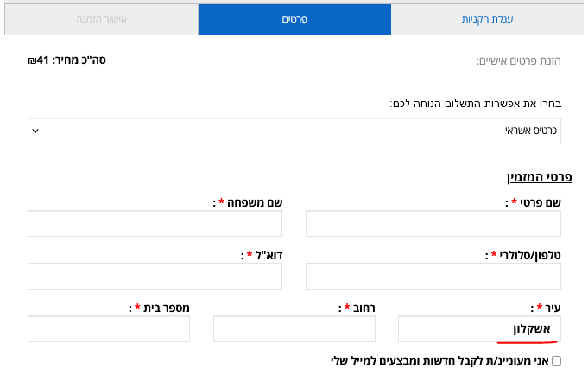The image size is (588, 382).
Task: Open the כרטיס אשראי payment method dropdown
Action: [294, 131]
